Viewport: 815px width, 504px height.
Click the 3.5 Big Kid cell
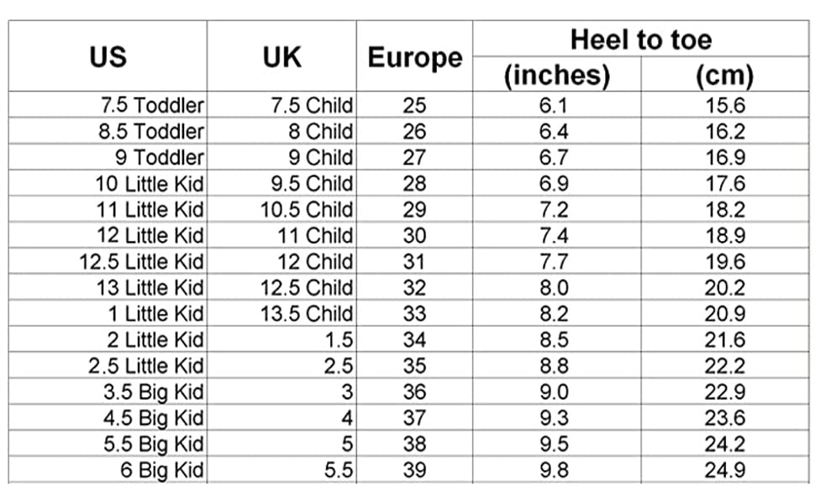(153, 392)
